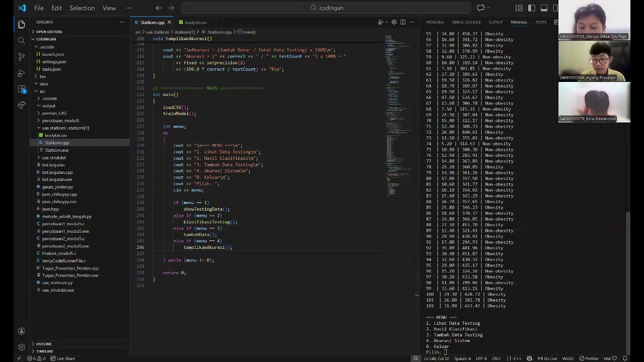This screenshot has height=362, width=644.
Task: Click the main() breadcrumb item
Action: [247, 32]
